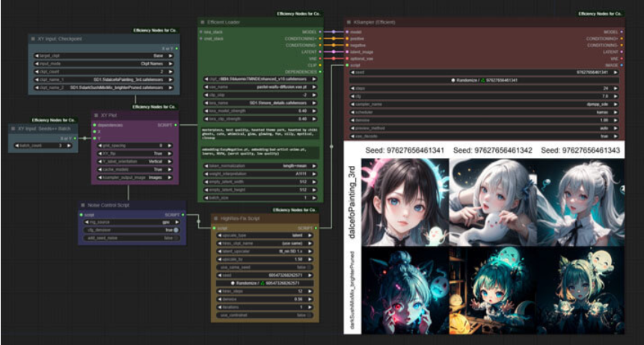Open the girl holding ghost plush thumbnail
Viewport: 644px width, 345px height.
[493, 203]
